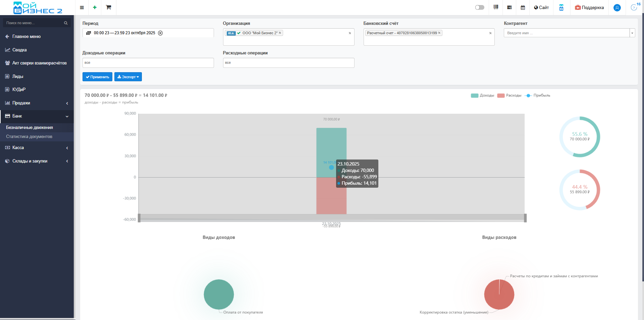Toggle the switch in the top bar
Image resolution: width=644 pixels, height=320 pixels.
pyautogui.click(x=480, y=7)
